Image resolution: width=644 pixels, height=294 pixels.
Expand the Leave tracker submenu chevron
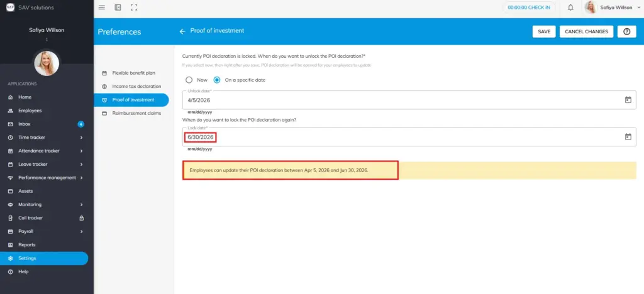[x=81, y=165]
